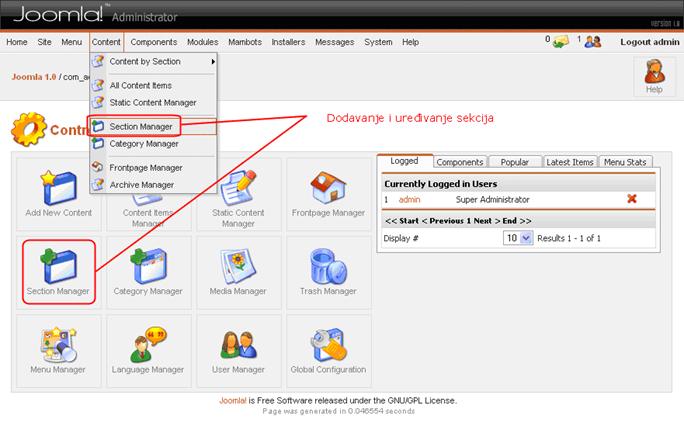The height and width of the screenshot is (426, 684).
Task: Click the << Start pagination link
Action: click(x=402, y=221)
